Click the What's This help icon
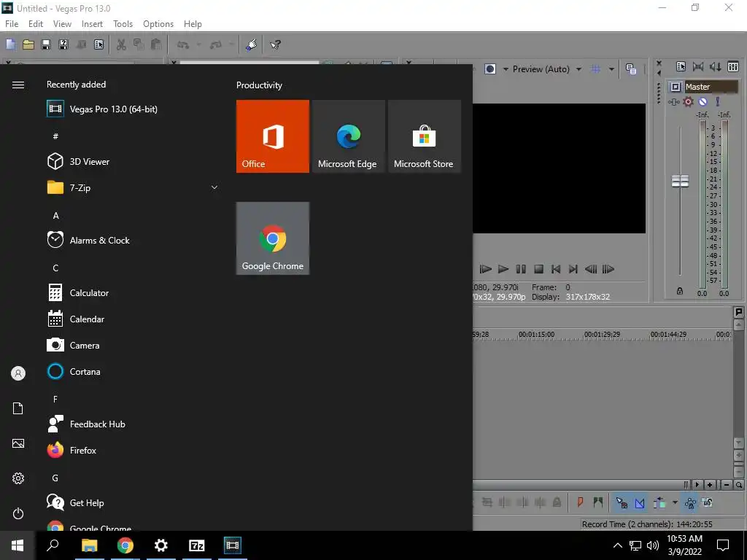The width and height of the screenshot is (747, 560). 275,44
